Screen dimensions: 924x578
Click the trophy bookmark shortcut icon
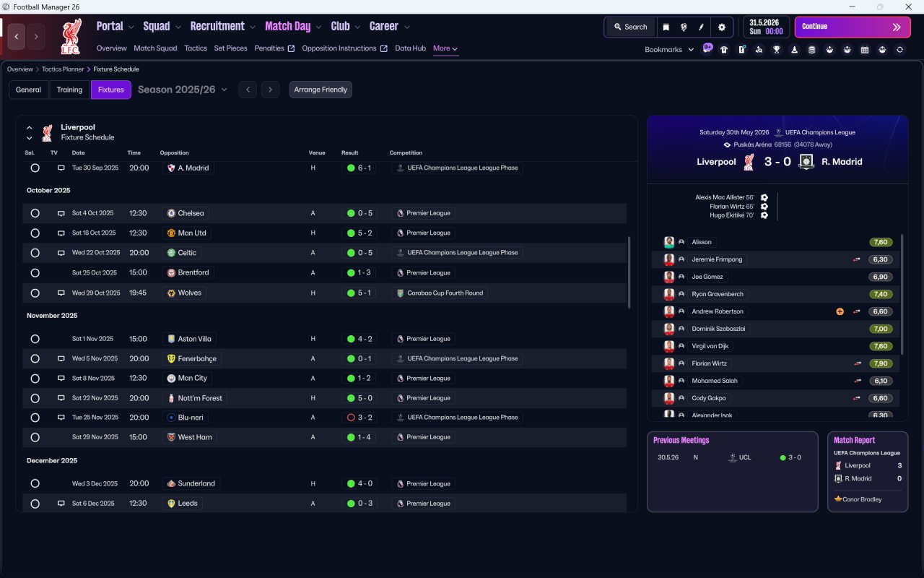777,50
